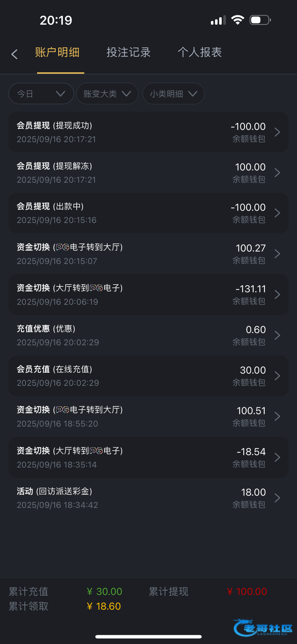The width and height of the screenshot is (297, 644).
Task: Open chevron for 在线充值 30.00 entry
Action: [277, 376]
